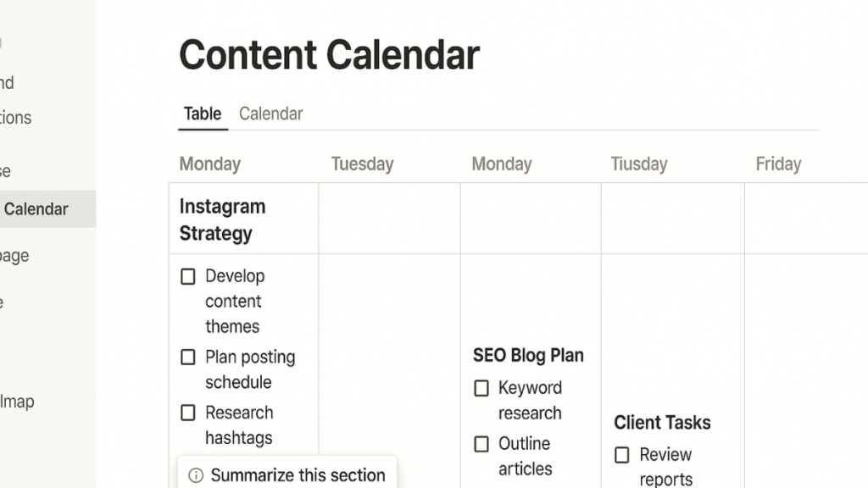The height and width of the screenshot is (488, 868).
Task: Click the first Monday column header
Action: pos(210,164)
